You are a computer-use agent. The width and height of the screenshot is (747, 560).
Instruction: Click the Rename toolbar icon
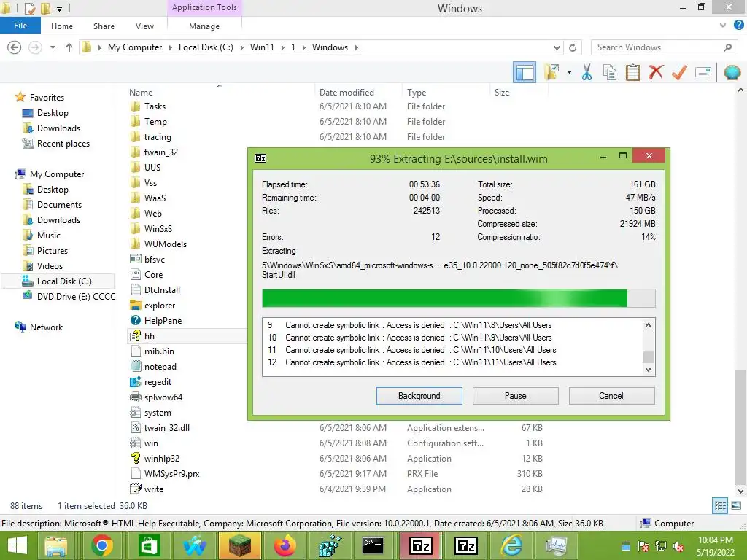703,72
